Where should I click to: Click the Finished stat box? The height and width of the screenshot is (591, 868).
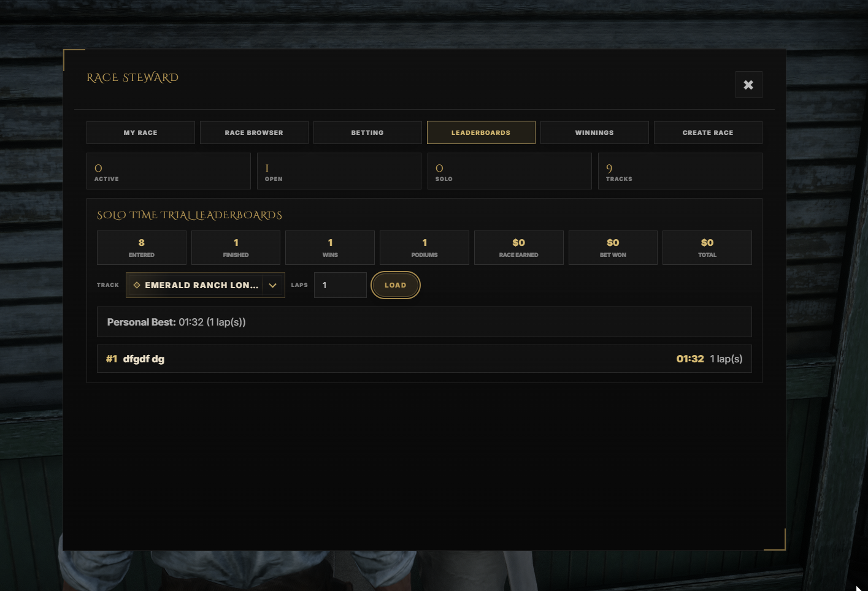[x=236, y=248]
